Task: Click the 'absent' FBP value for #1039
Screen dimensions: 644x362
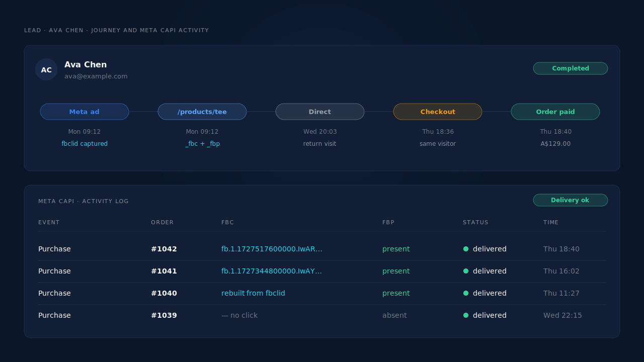Action: click(x=394, y=315)
